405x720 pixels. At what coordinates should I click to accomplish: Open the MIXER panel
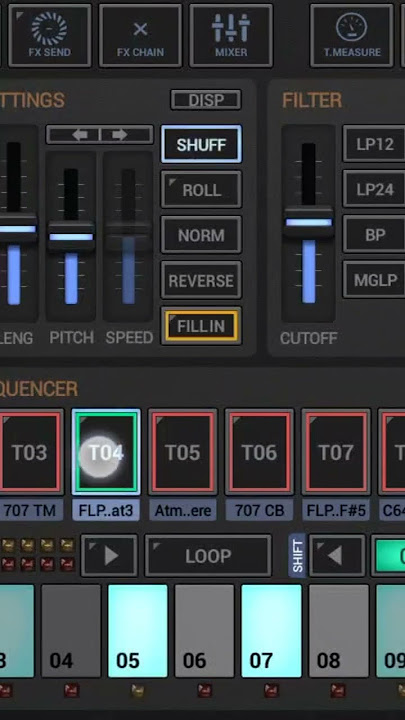231,35
